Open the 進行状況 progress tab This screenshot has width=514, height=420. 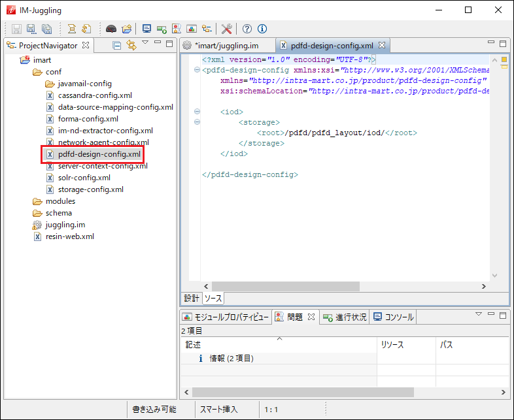[345, 317]
